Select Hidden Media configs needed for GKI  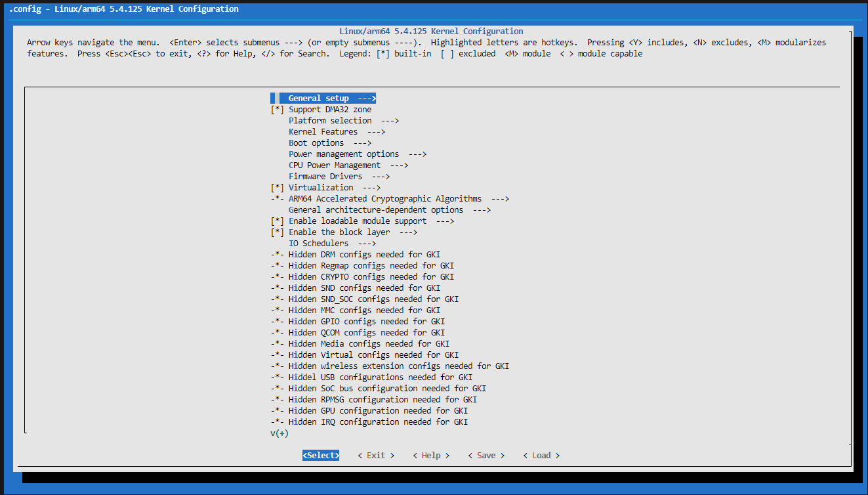pyautogui.click(x=360, y=344)
